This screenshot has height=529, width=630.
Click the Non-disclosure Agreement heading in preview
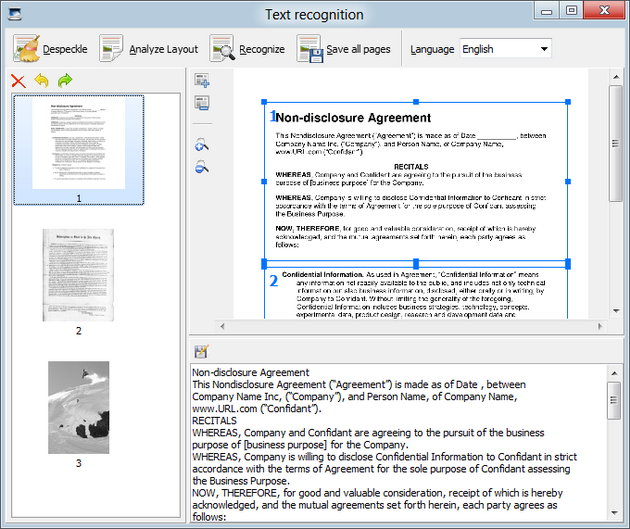[353, 118]
